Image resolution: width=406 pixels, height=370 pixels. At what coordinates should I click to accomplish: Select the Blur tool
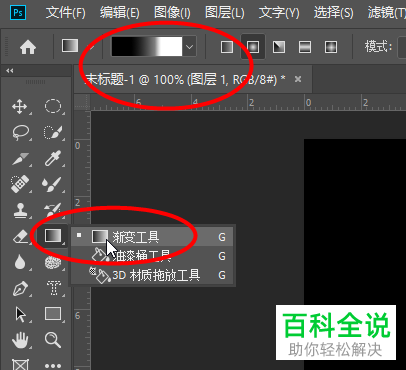(x=20, y=262)
